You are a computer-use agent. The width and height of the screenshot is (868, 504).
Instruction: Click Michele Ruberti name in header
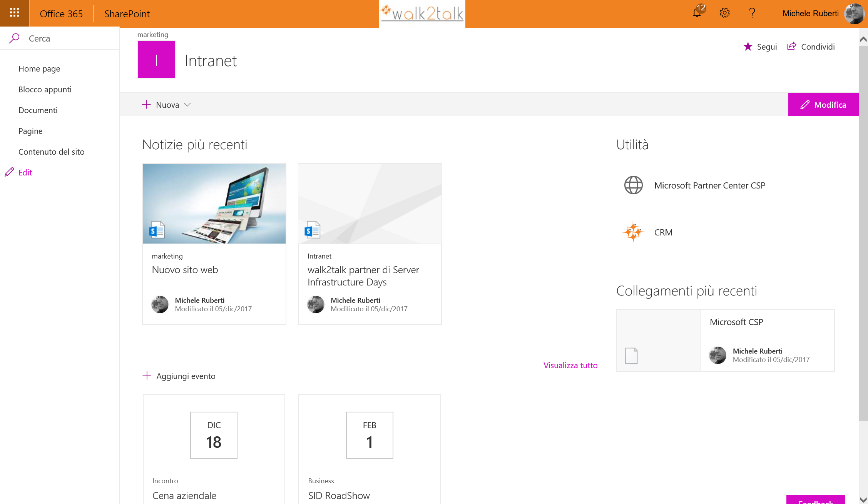[x=811, y=13]
